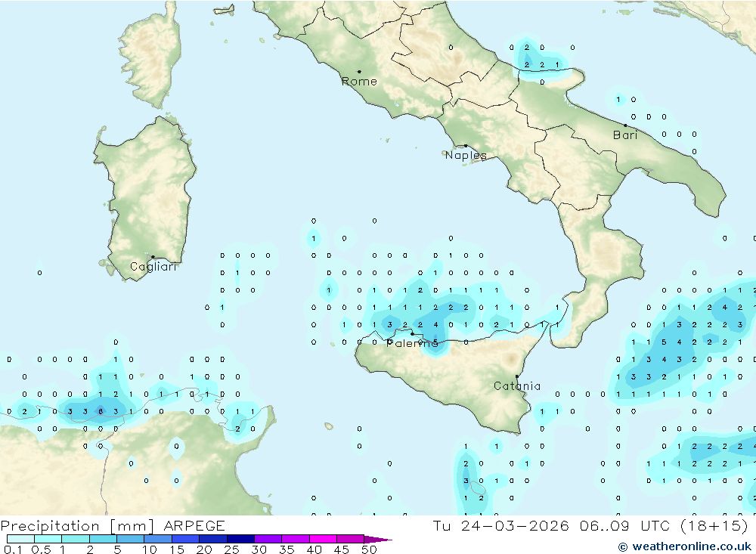Viewport: 756px width, 554px height.
Task: Click the legend value "0.1"
Action: (x=13, y=549)
